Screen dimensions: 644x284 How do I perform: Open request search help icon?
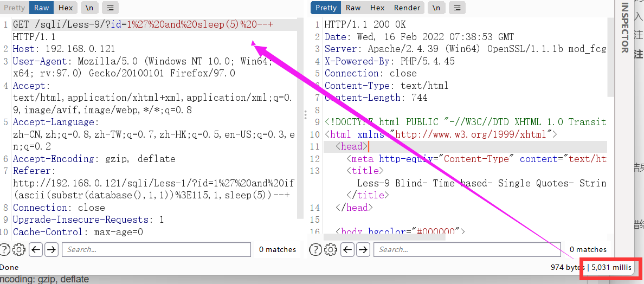(4, 249)
